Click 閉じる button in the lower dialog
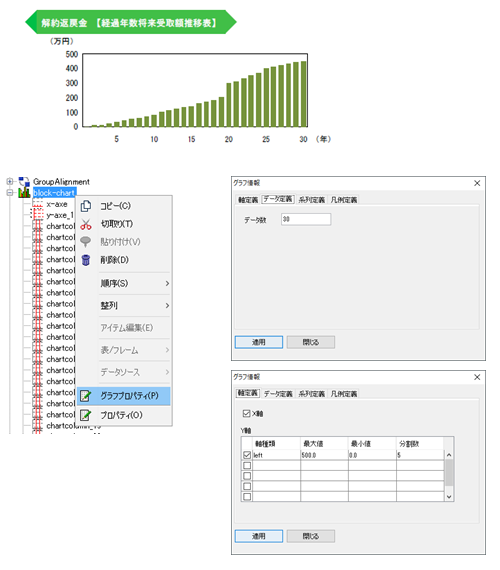Viewport: 500px width, 570px height. (311, 536)
